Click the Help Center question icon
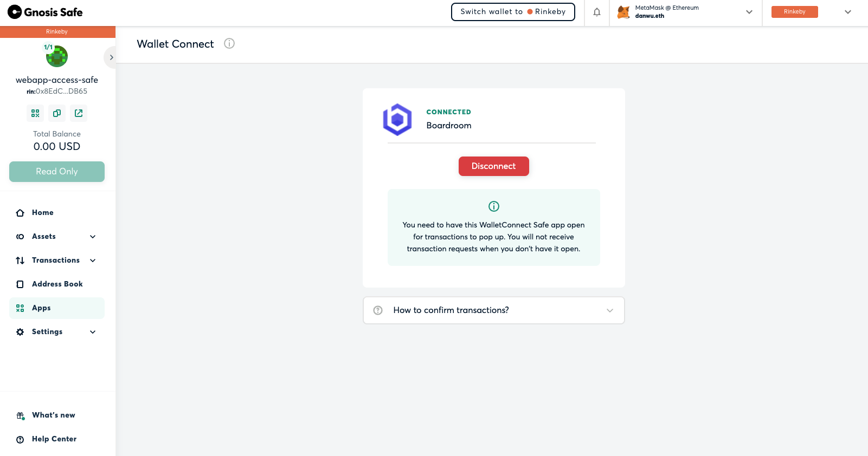This screenshot has width=868, height=456. point(20,440)
